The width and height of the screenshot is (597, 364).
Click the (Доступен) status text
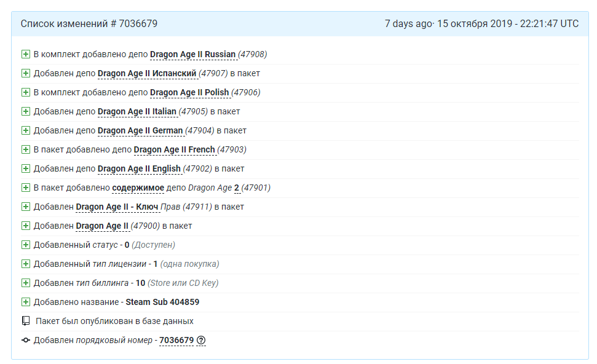[154, 245]
